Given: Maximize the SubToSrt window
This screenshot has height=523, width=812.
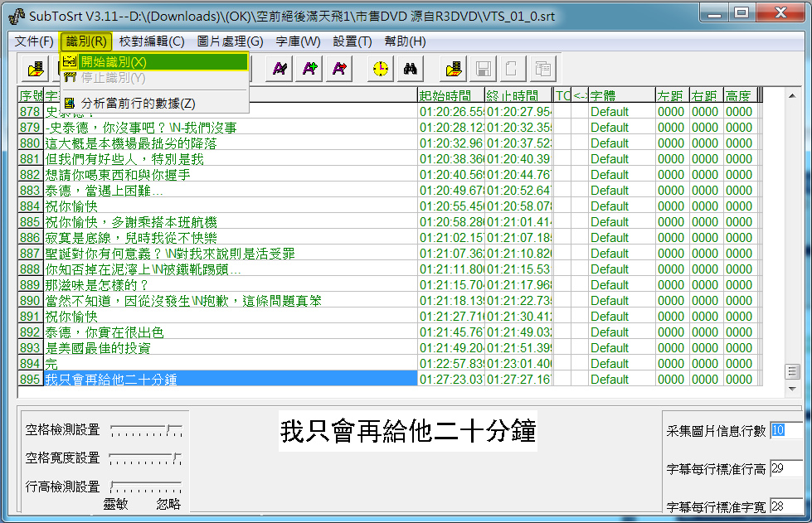Looking at the screenshot, I should [741, 12].
